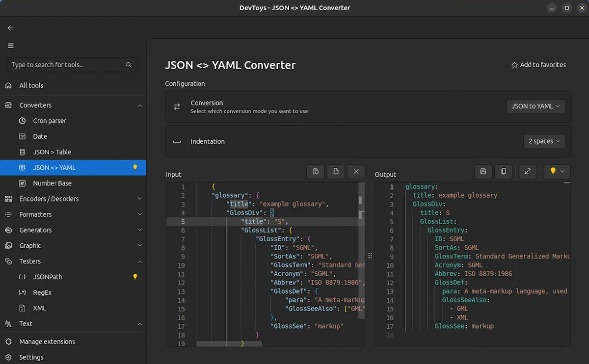589x364 pixels.
Task: Click the JSON > Table database icon
Action: click(22, 152)
